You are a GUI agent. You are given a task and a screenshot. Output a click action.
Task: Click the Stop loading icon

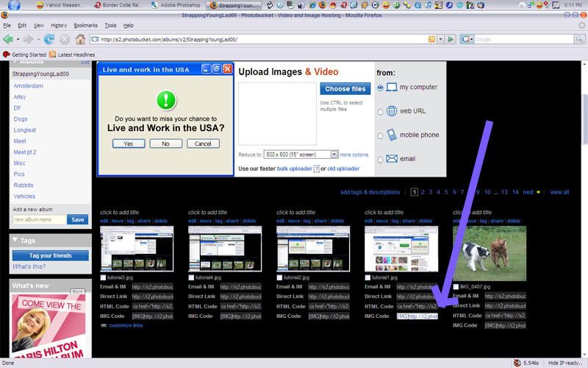(65, 39)
